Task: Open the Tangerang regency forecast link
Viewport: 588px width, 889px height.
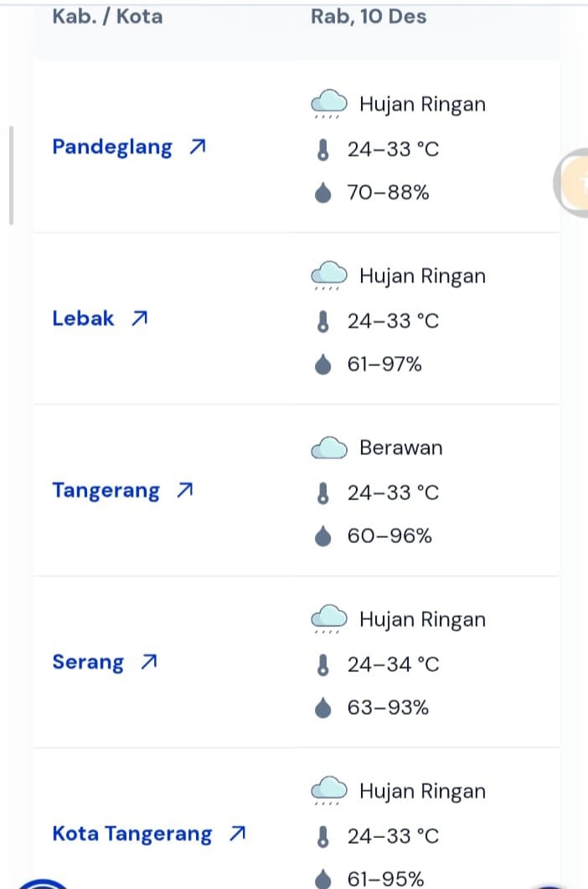Action: [x=106, y=490]
